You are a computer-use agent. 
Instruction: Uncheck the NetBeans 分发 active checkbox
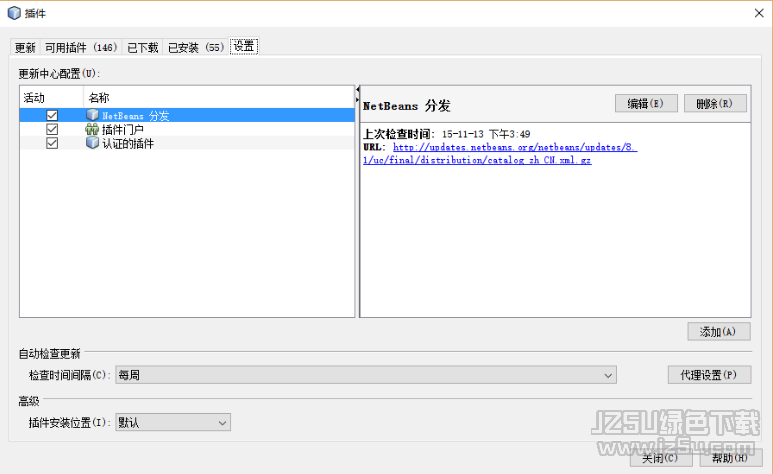pyautogui.click(x=52, y=115)
